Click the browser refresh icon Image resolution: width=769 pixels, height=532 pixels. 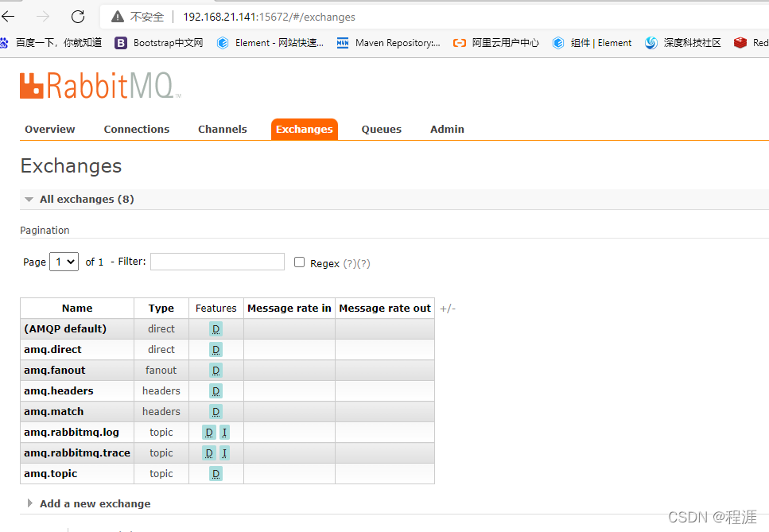point(77,16)
